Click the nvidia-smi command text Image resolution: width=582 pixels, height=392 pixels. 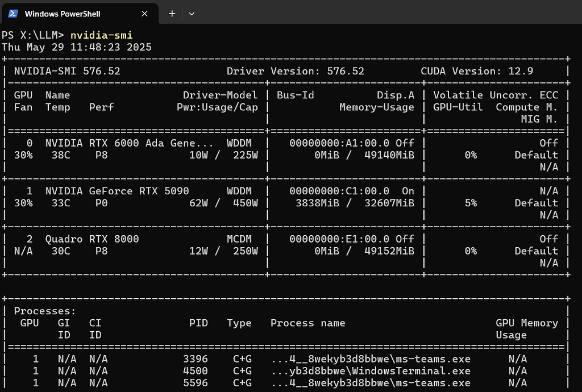pos(102,35)
